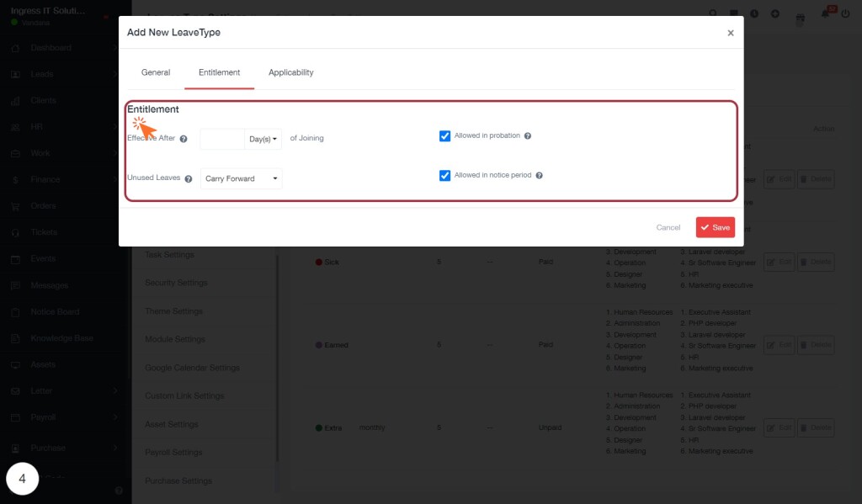Open Dashboard in the sidebar

coord(51,48)
